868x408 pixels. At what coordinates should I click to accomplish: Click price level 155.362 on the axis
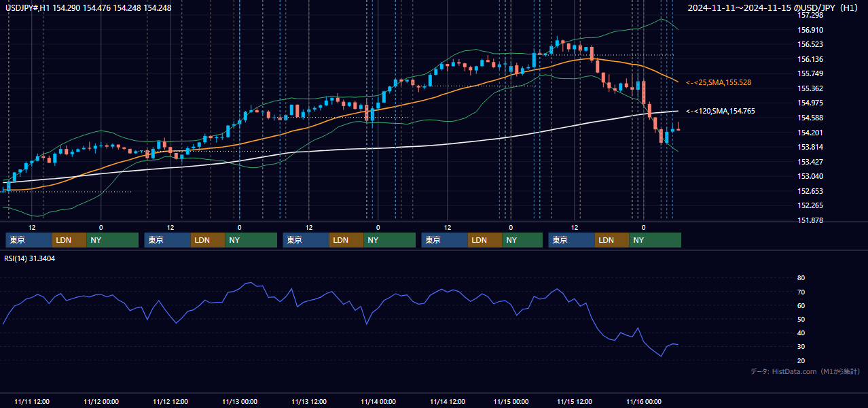810,88
